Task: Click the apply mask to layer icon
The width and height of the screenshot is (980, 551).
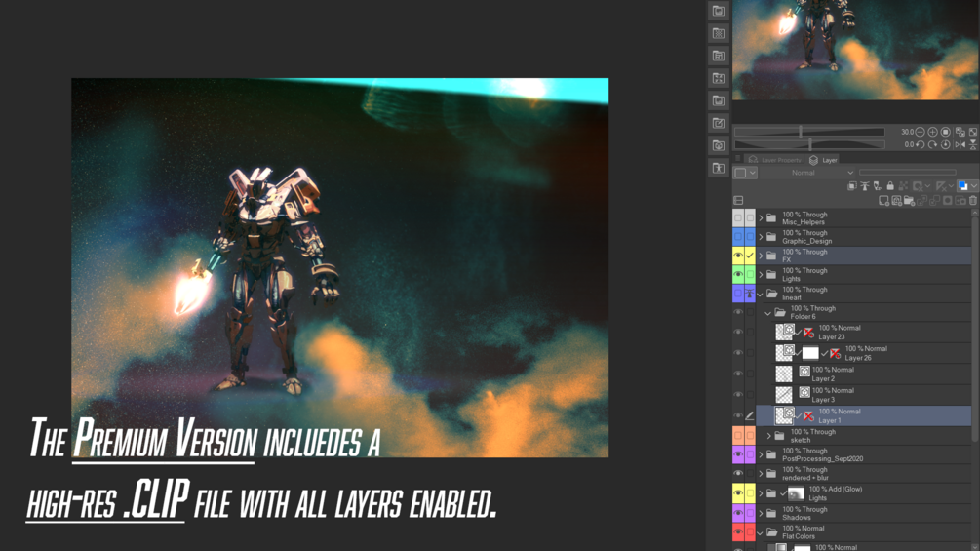Action: coord(960,201)
